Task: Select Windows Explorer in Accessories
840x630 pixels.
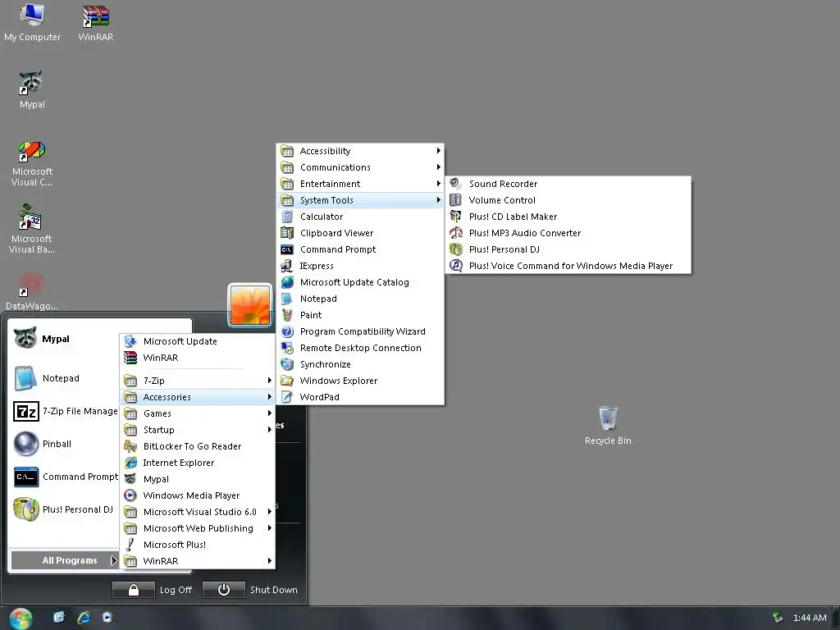Action: pos(360,381)
